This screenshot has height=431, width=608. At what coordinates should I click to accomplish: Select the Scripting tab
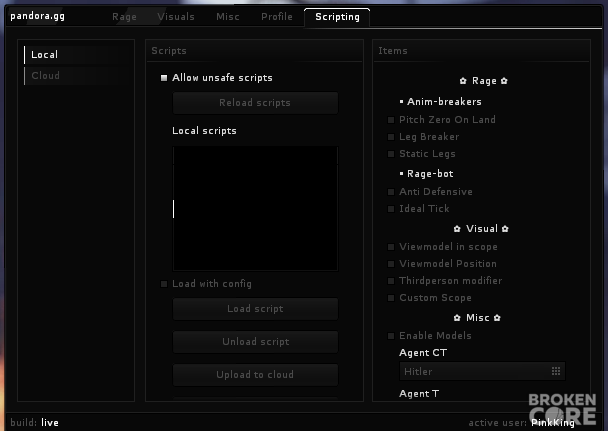(337, 17)
